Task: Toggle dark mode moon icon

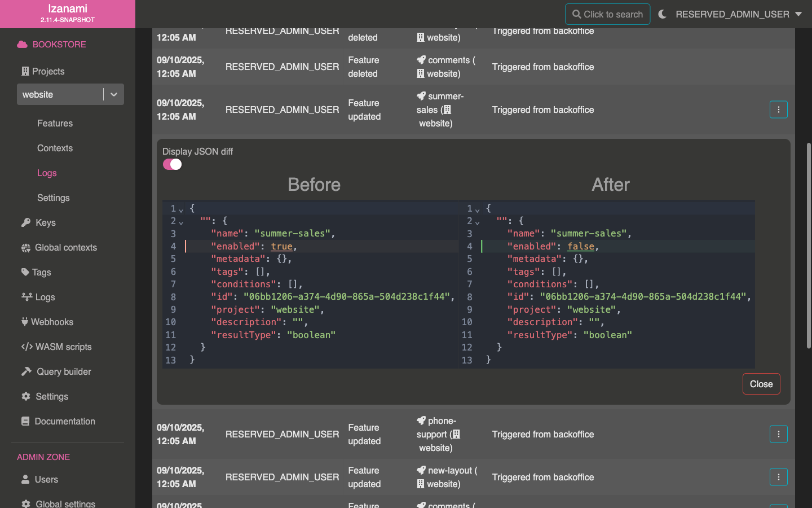Action: coord(662,14)
